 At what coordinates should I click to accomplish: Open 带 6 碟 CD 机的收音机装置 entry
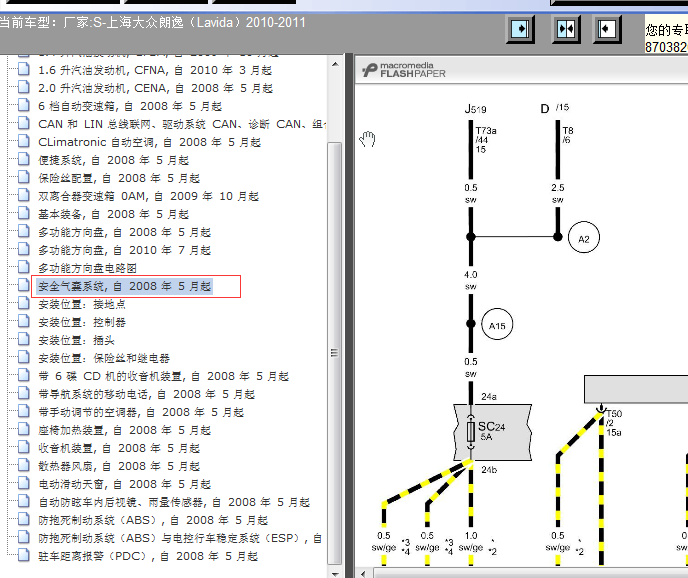tap(163, 376)
